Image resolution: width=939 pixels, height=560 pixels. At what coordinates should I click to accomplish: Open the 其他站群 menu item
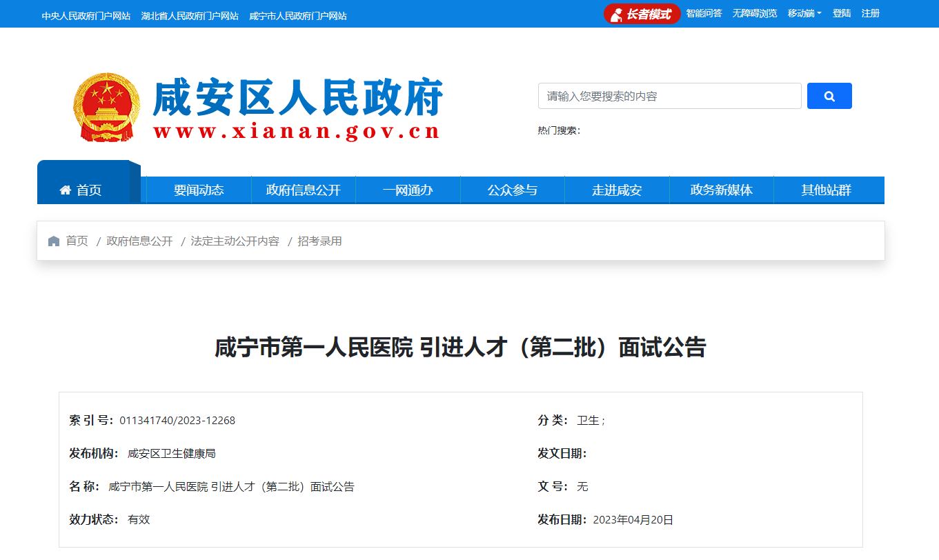pos(827,190)
